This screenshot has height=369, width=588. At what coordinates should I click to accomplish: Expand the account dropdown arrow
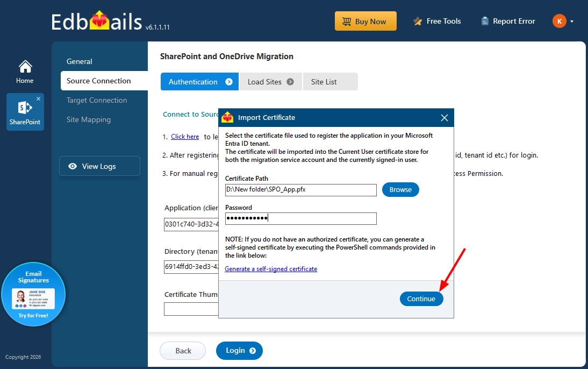[x=572, y=22]
